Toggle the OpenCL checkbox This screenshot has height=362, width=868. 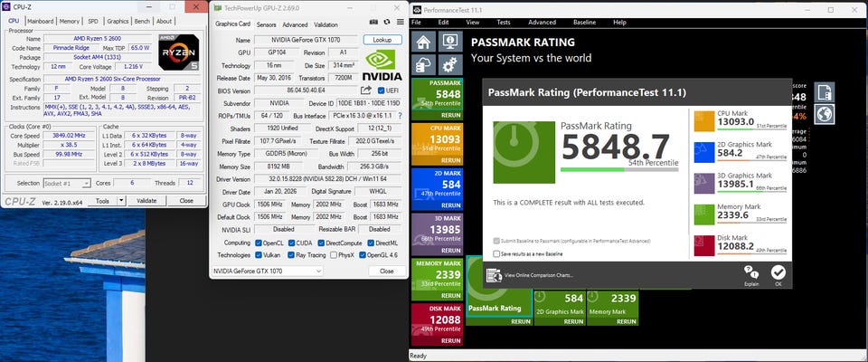coord(259,243)
